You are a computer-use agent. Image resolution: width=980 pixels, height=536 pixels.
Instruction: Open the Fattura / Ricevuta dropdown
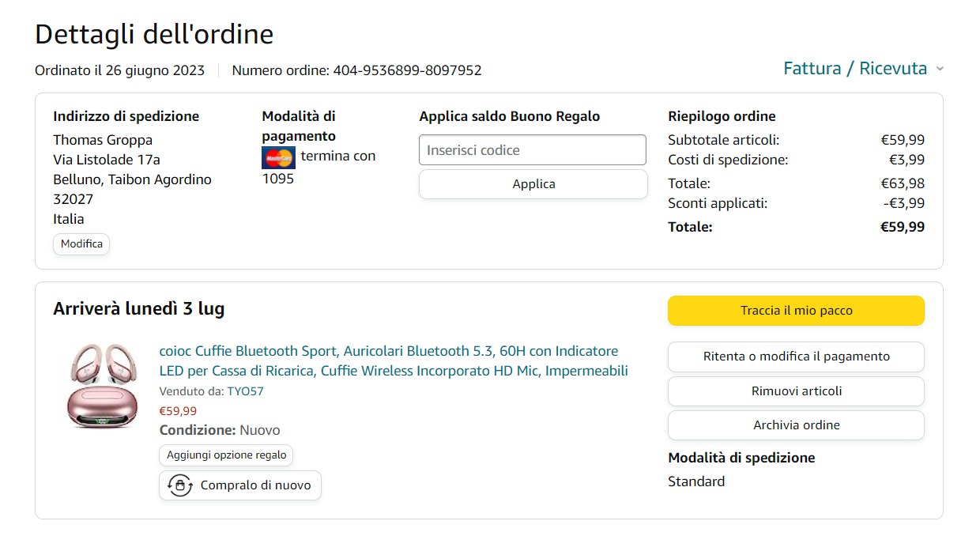pyautogui.click(x=854, y=69)
